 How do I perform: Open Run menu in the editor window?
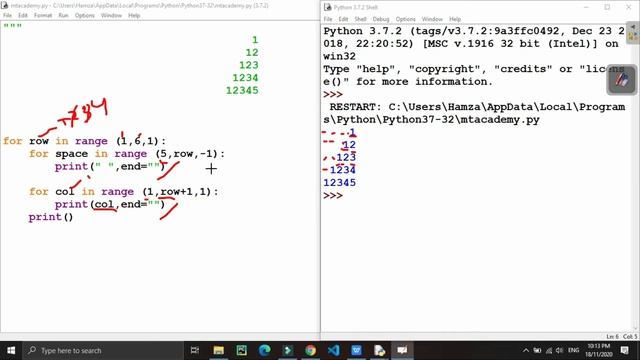point(63,16)
